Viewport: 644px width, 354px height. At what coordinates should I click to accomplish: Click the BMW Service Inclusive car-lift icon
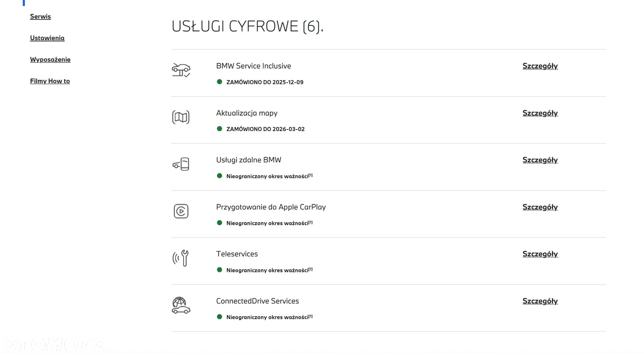(x=181, y=70)
